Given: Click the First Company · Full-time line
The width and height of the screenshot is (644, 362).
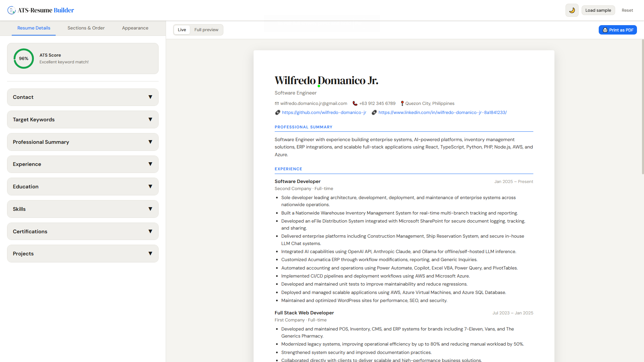Looking at the screenshot, I should 301,320.
